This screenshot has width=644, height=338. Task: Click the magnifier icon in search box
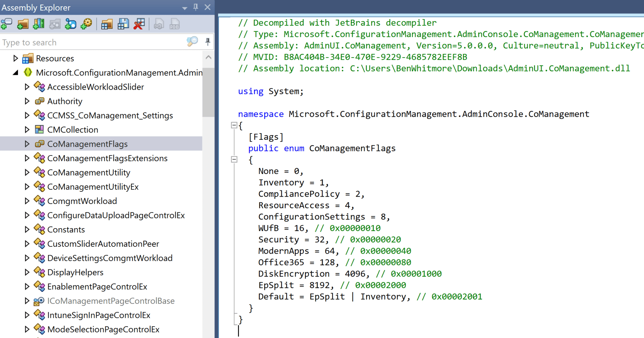click(x=192, y=42)
